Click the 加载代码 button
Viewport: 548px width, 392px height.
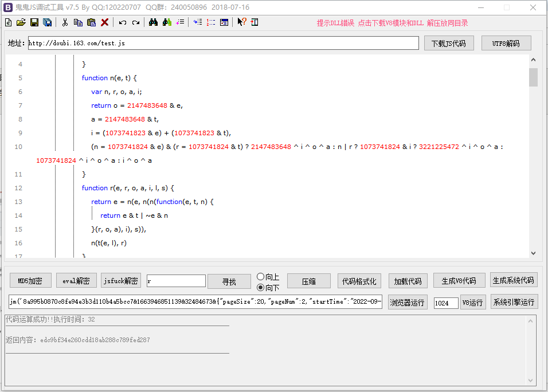(x=408, y=281)
